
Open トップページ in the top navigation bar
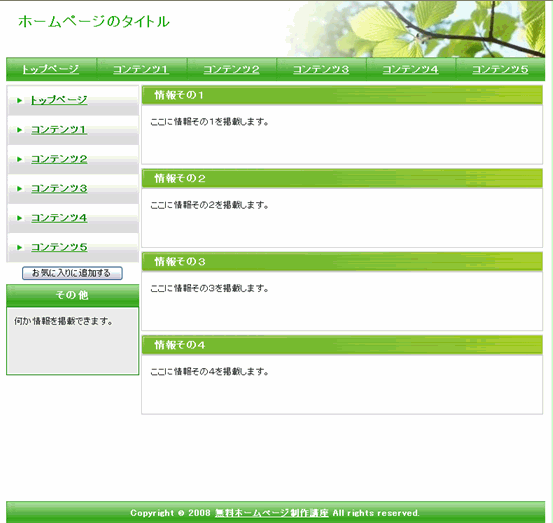(x=51, y=69)
